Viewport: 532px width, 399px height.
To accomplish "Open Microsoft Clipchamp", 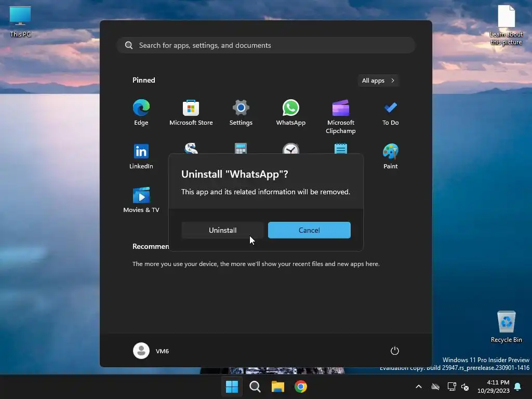I will pos(341,117).
